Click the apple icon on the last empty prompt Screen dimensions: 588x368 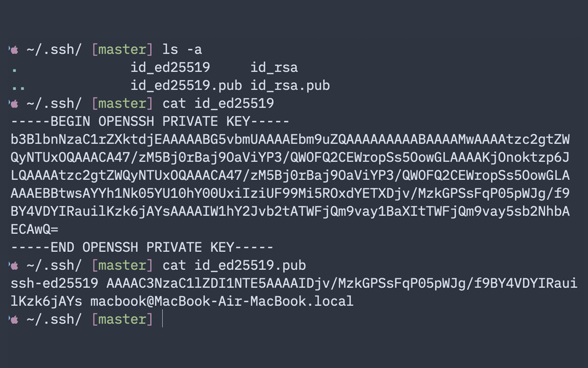[14, 319]
